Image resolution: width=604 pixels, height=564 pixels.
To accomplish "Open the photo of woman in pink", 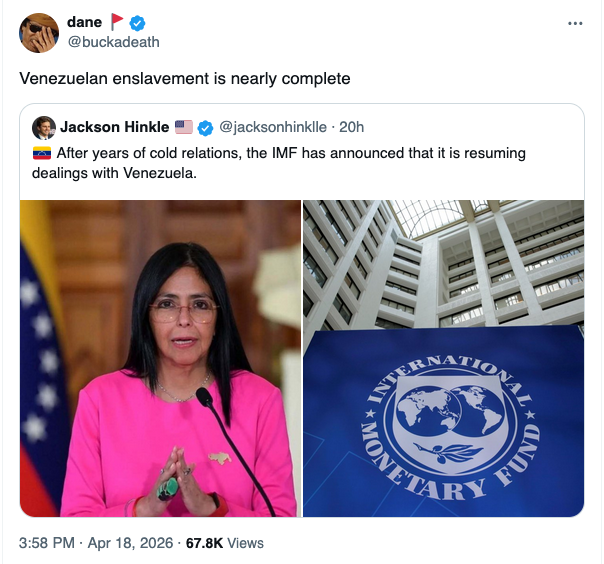I will pos(160,358).
